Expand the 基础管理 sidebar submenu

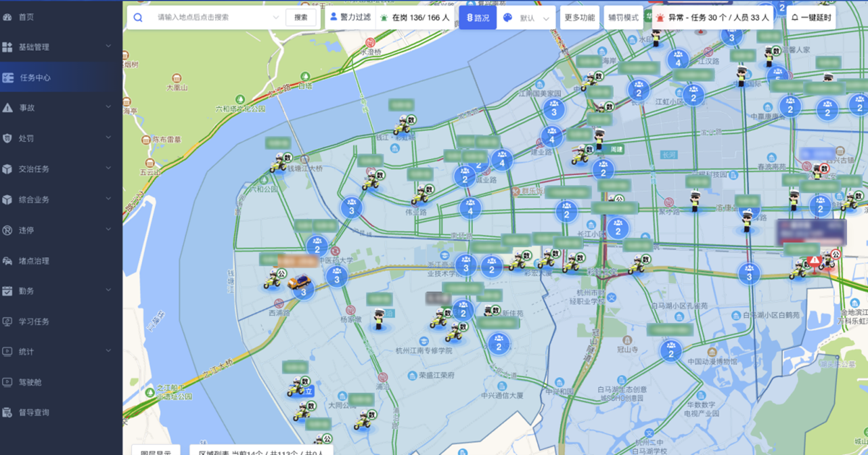point(108,47)
